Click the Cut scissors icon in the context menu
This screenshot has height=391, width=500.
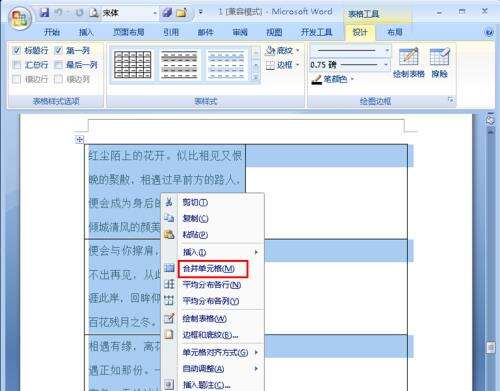169,202
